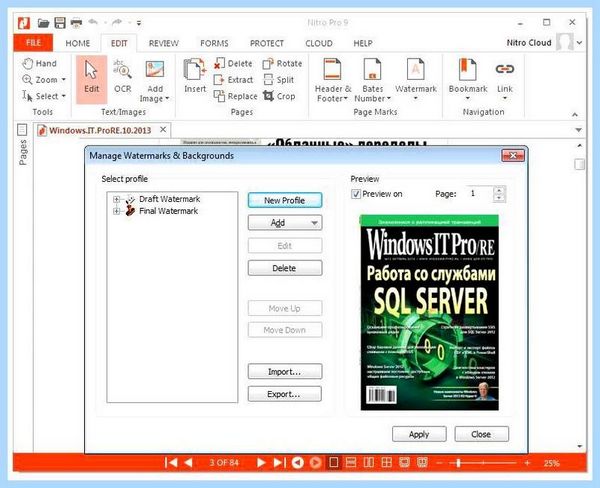Switch to the HELP tab
This screenshot has height=488, width=600.
click(363, 43)
